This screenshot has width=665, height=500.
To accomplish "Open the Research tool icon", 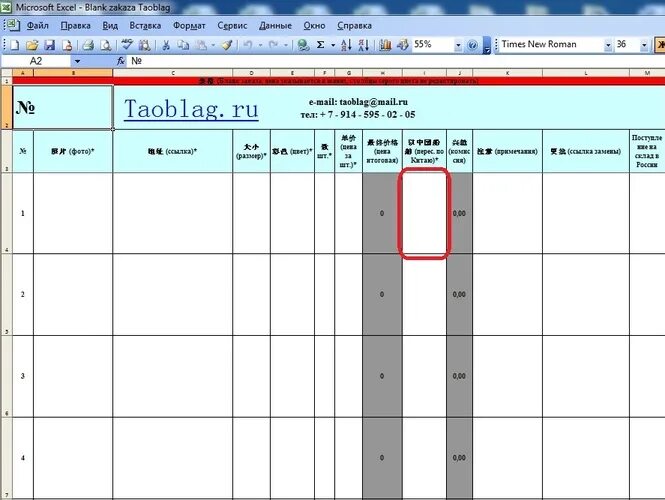I will coord(145,45).
